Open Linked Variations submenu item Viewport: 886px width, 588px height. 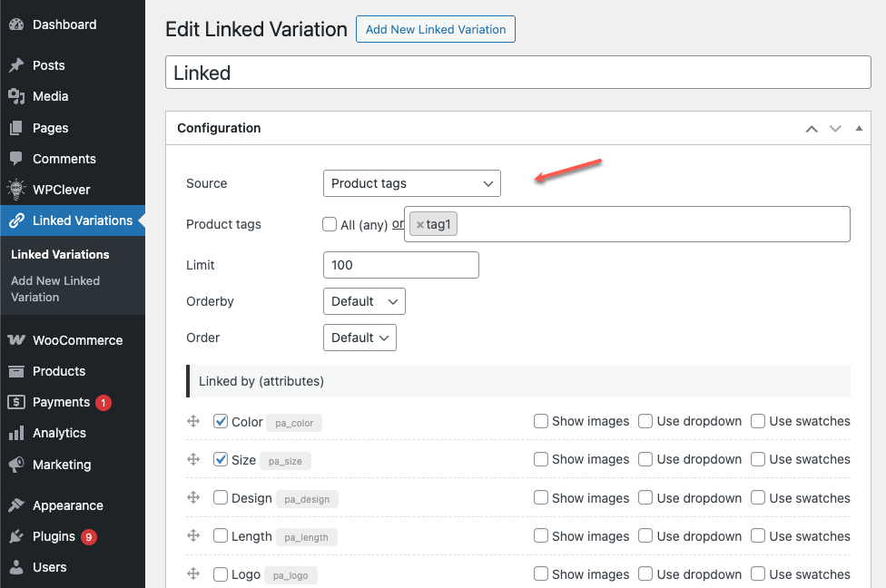point(60,254)
